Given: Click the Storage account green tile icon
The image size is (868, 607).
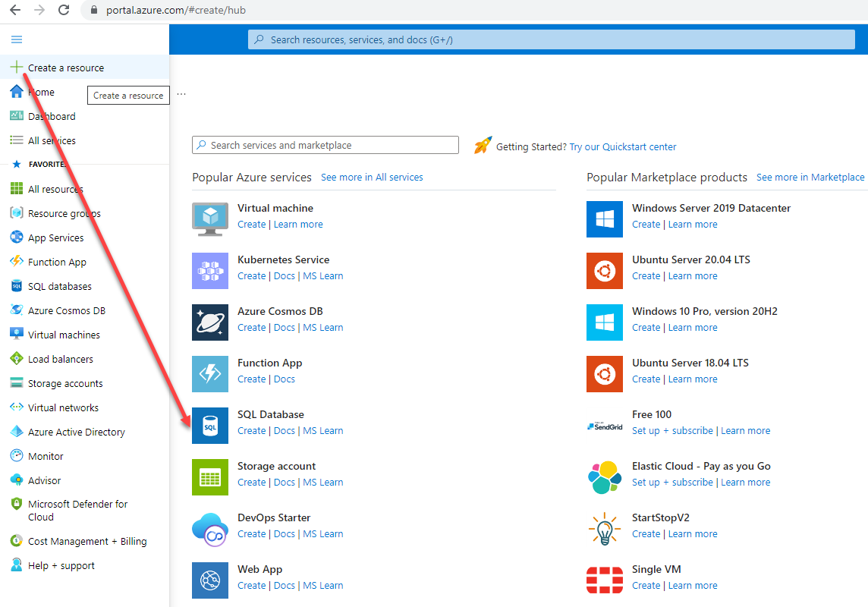Looking at the screenshot, I should point(210,477).
